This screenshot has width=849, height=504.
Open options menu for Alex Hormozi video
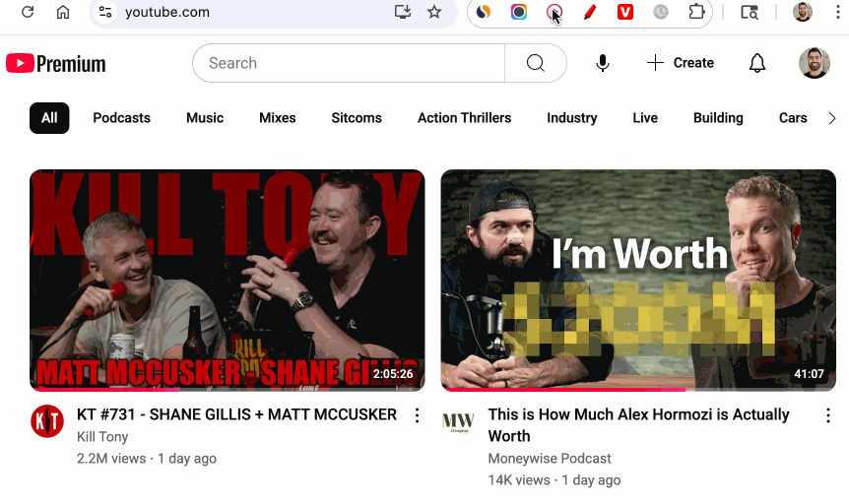tap(828, 415)
